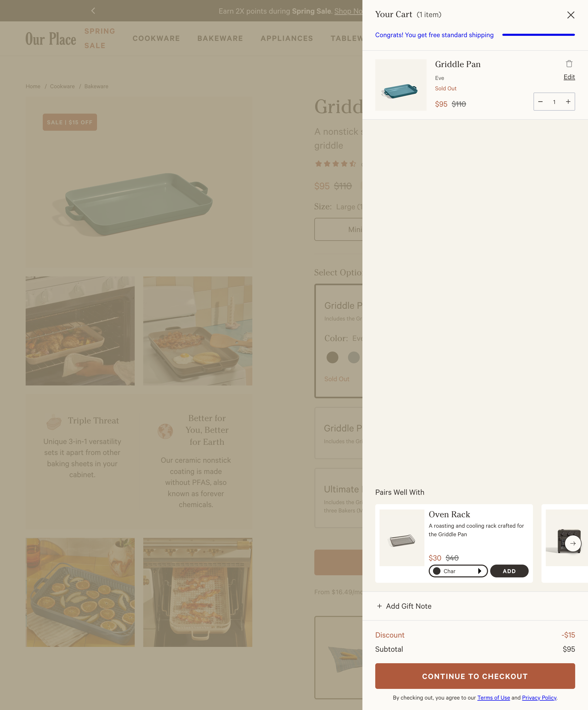Viewport: 588px width, 710px height.
Task: Close the cart panel with X icon
Action: click(x=570, y=15)
